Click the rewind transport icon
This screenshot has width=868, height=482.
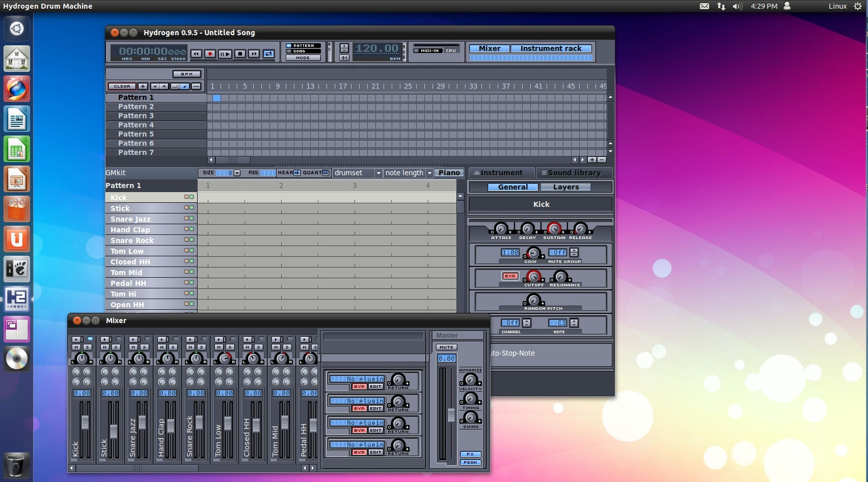pyautogui.click(x=195, y=53)
